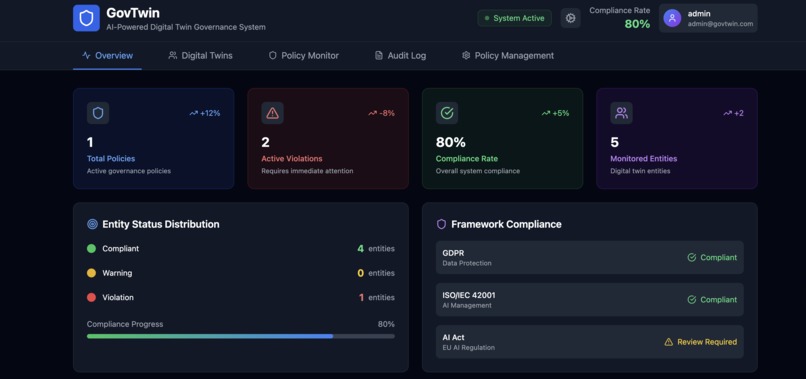
Task: Click 'Requires immediate attention' text
Action: click(x=307, y=171)
